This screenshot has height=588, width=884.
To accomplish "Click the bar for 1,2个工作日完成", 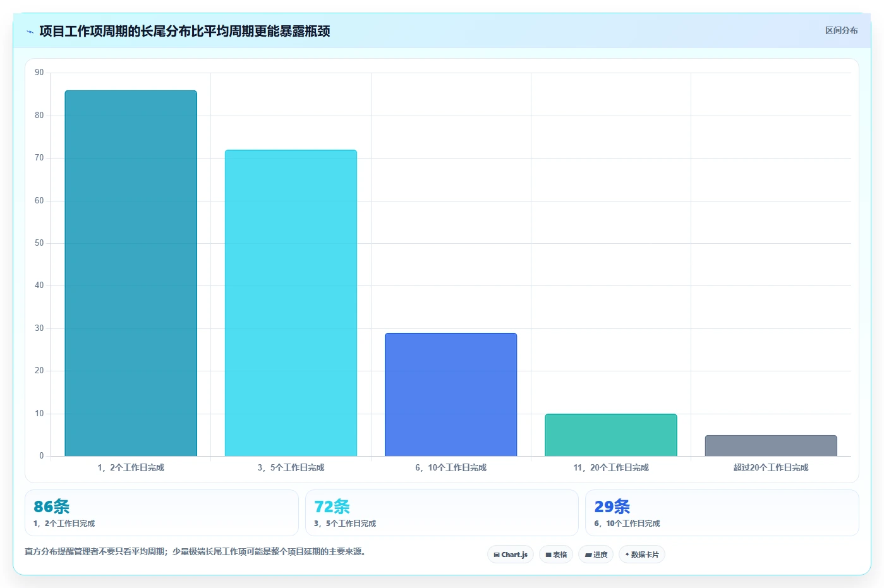I will (x=131, y=273).
